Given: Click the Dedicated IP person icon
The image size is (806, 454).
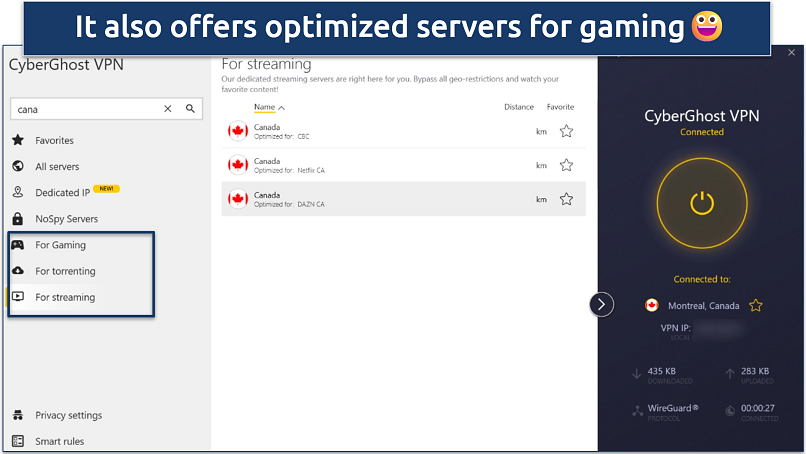Looking at the screenshot, I should [18, 192].
